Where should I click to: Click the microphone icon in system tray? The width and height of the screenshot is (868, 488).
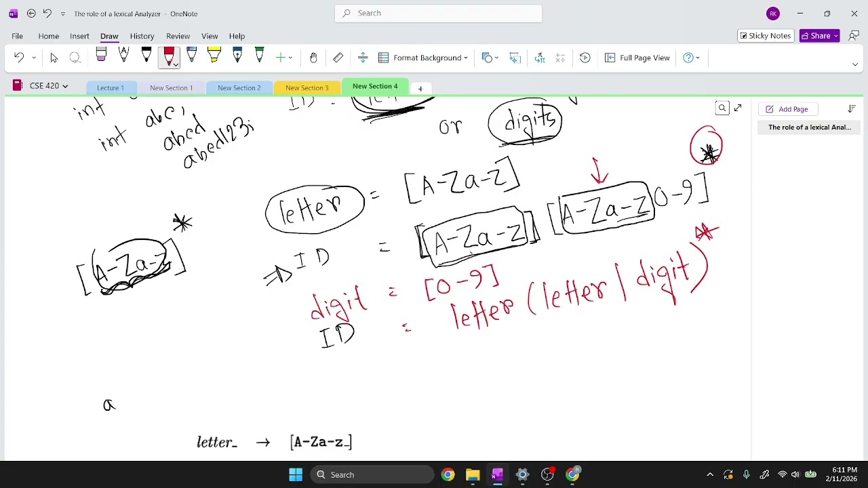tap(746, 475)
